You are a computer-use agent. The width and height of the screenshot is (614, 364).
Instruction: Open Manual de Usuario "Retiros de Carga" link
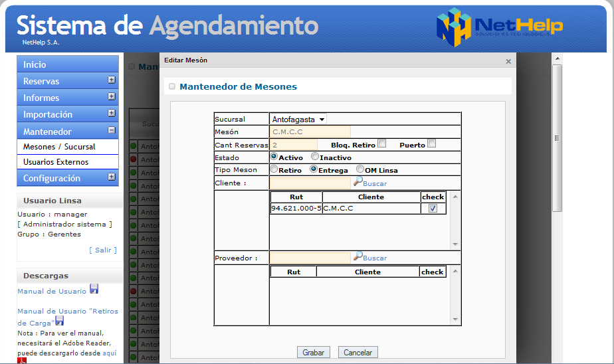tap(67, 317)
